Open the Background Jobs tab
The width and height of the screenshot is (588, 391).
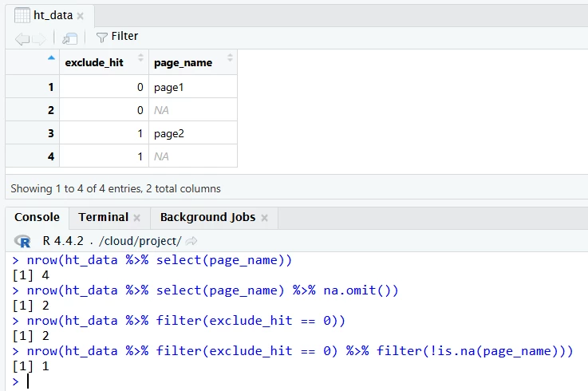tap(207, 217)
